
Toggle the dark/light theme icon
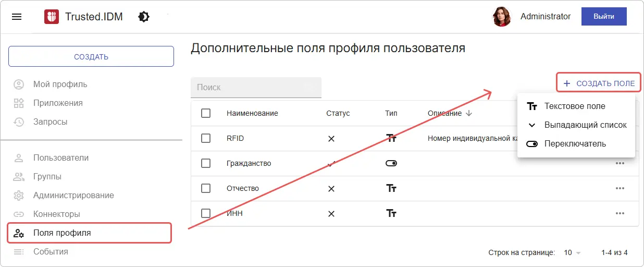(x=144, y=17)
